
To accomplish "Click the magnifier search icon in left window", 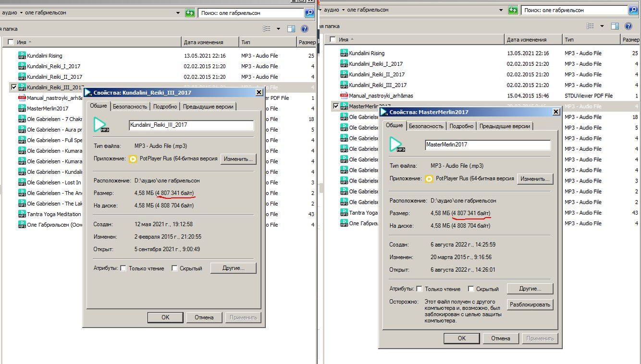I will 309,13.
